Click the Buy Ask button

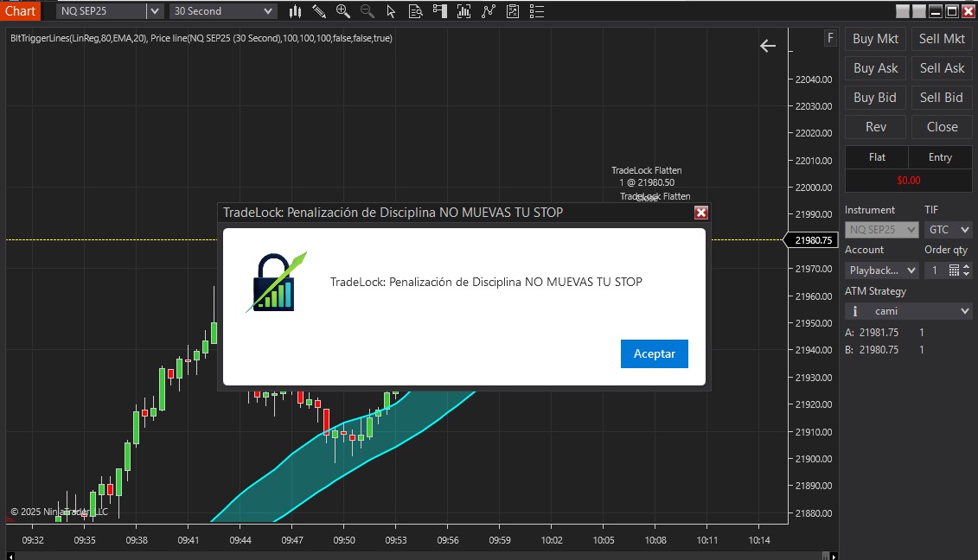click(875, 68)
